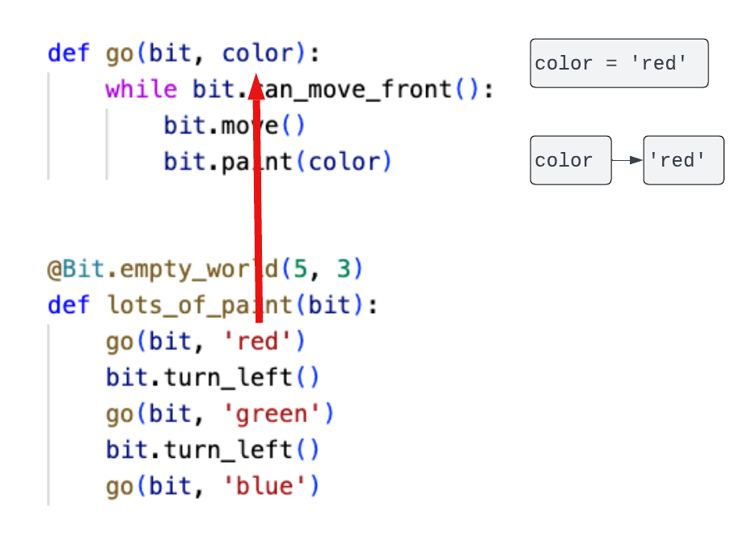Click the def keyword on go function

68,53
